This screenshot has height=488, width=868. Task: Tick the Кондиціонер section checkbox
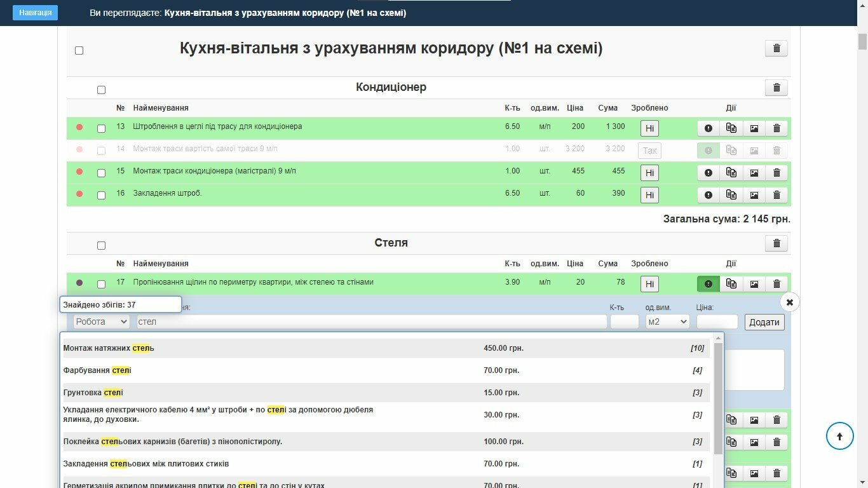[101, 90]
